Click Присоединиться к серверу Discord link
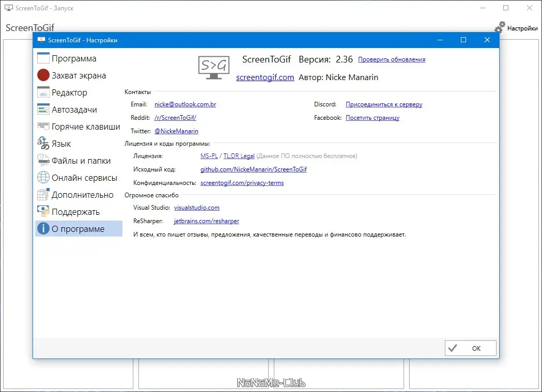Screen dimensions: 542x392 tap(384, 104)
